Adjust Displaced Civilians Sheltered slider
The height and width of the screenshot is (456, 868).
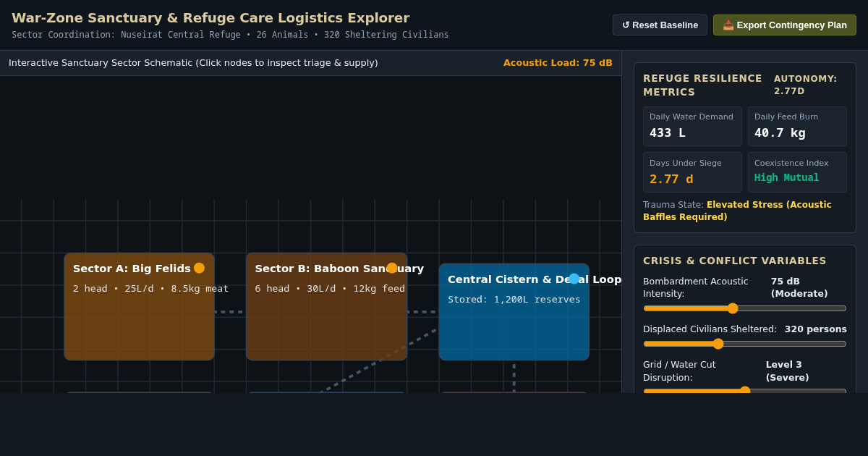coord(744,344)
